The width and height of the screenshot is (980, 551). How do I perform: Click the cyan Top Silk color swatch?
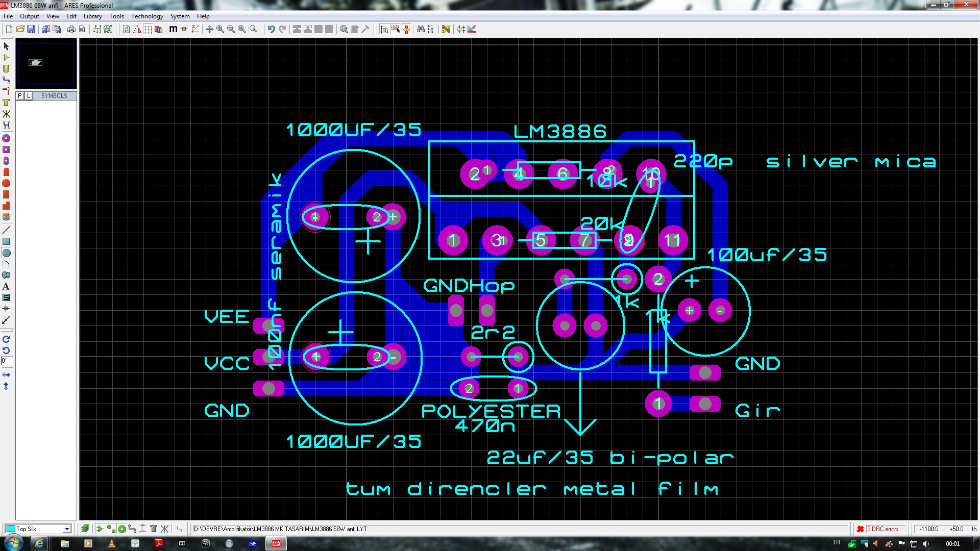click(10, 529)
